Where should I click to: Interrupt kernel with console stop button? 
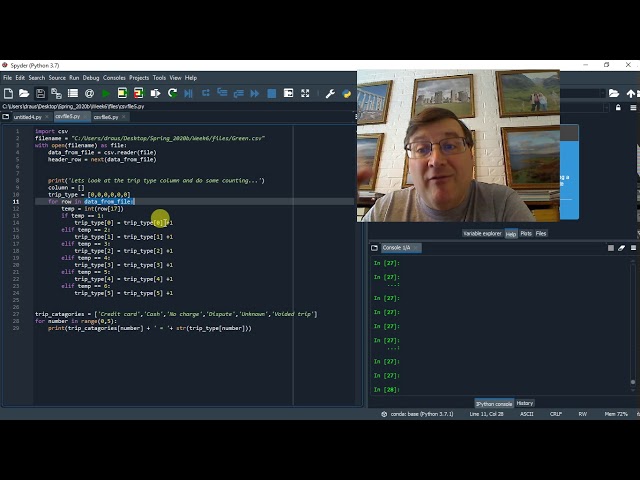(611, 248)
